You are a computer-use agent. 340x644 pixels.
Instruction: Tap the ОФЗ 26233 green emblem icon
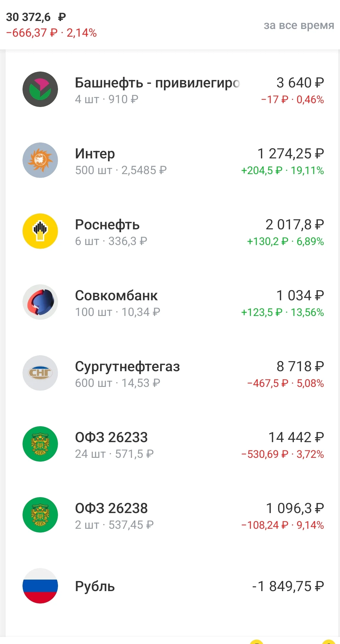tap(40, 444)
